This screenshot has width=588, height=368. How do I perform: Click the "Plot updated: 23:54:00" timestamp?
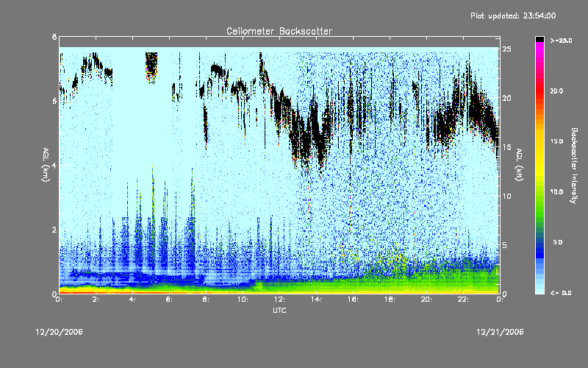[513, 15]
